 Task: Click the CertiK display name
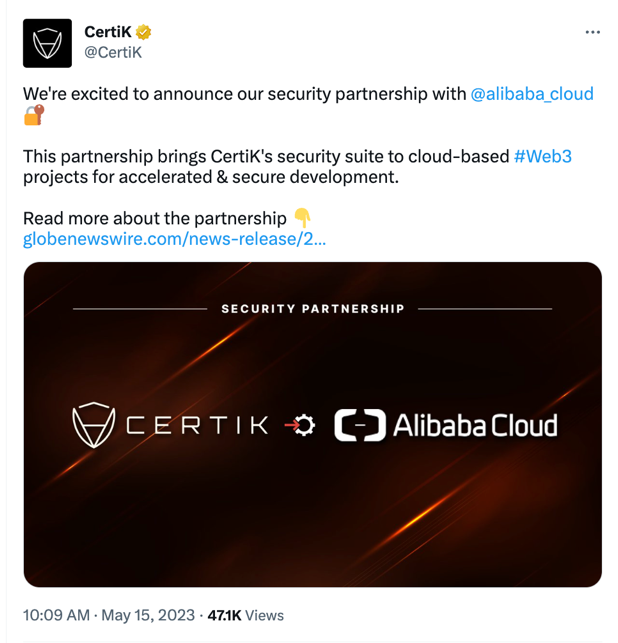[x=109, y=32]
